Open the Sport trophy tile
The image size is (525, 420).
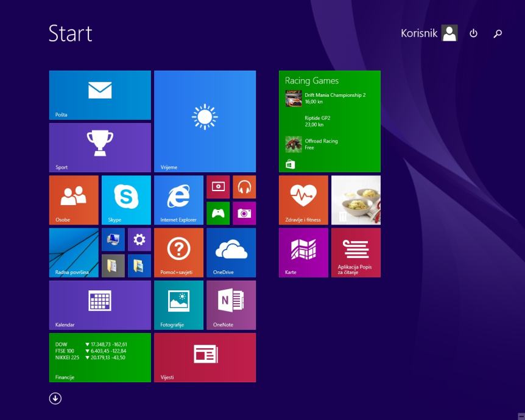click(x=100, y=147)
